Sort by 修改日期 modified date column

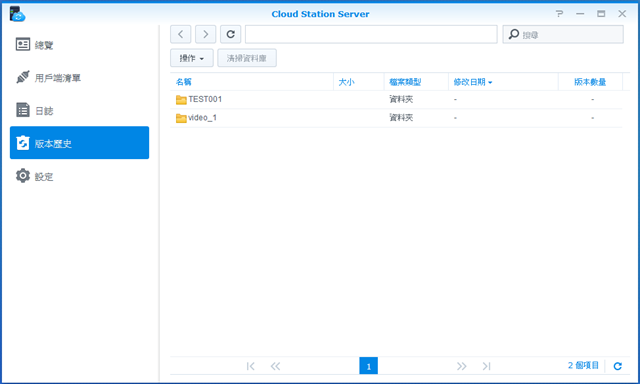point(503,82)
